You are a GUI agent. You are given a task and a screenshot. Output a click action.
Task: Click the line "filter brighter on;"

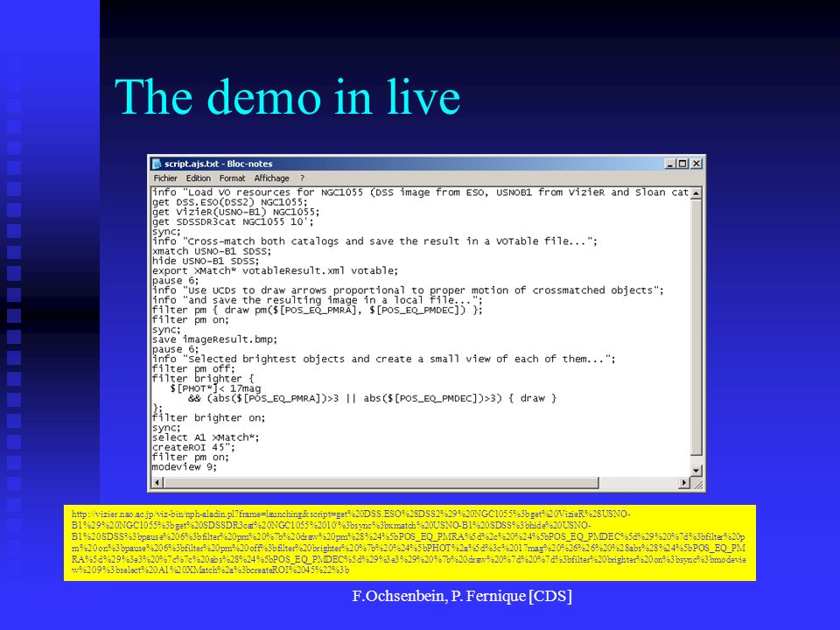point(208,418)
